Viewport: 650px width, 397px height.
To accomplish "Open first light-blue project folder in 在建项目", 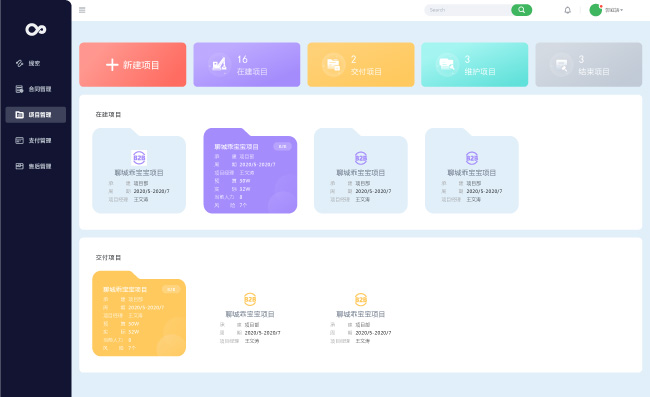I will [139, 171].
